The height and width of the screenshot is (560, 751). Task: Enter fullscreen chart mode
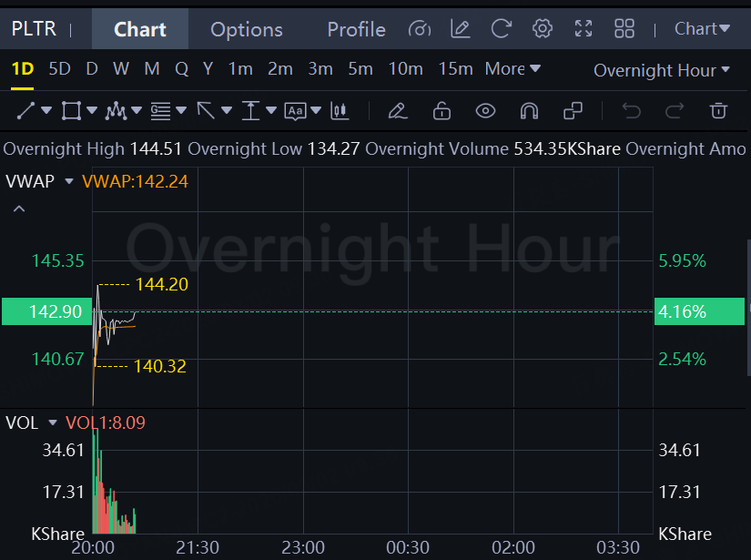[x=584, y=29]
